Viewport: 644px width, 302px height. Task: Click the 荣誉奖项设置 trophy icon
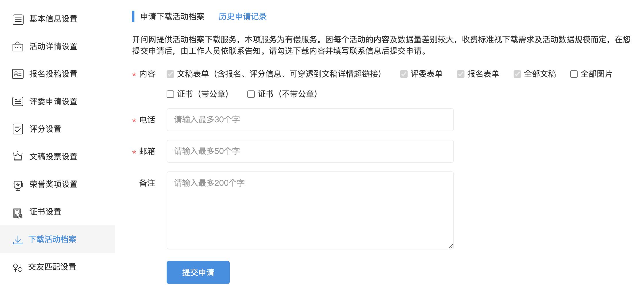pyautogui.click(x=18, y=185)
